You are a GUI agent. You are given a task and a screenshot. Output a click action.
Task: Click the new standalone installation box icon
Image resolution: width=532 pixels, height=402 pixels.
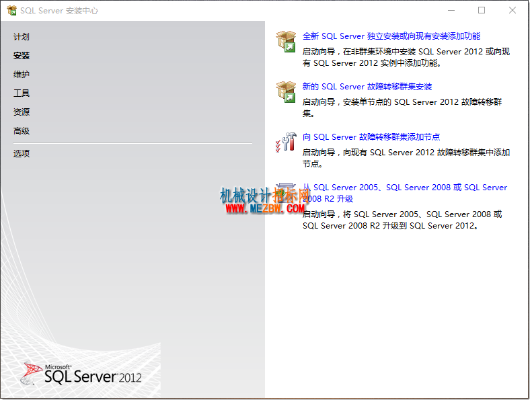(x=286, y=42)
